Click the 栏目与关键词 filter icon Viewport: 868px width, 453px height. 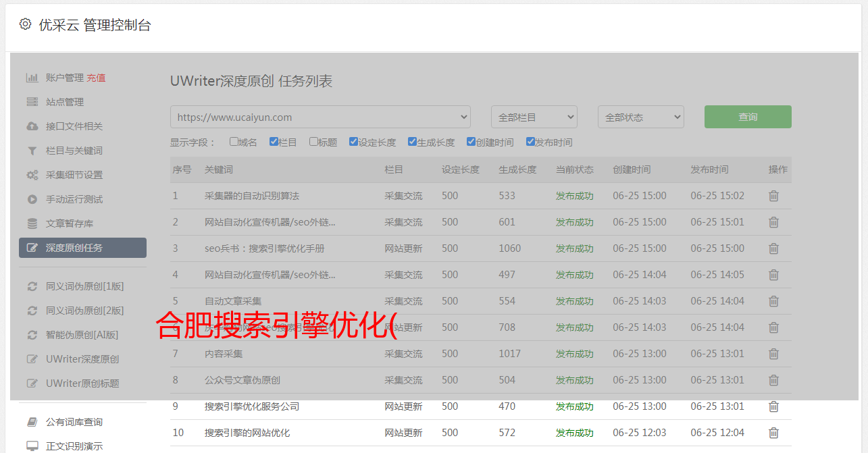point(32,151)
